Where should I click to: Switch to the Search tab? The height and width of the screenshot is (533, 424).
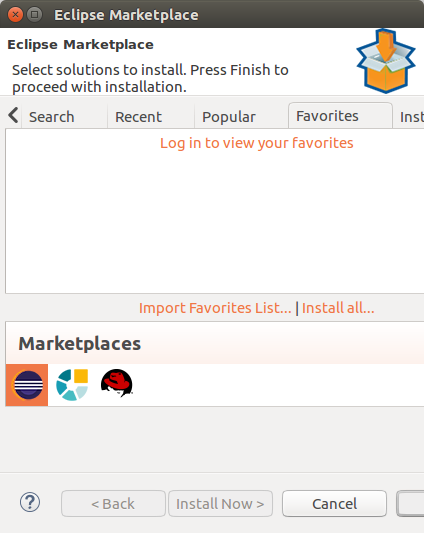52,117
